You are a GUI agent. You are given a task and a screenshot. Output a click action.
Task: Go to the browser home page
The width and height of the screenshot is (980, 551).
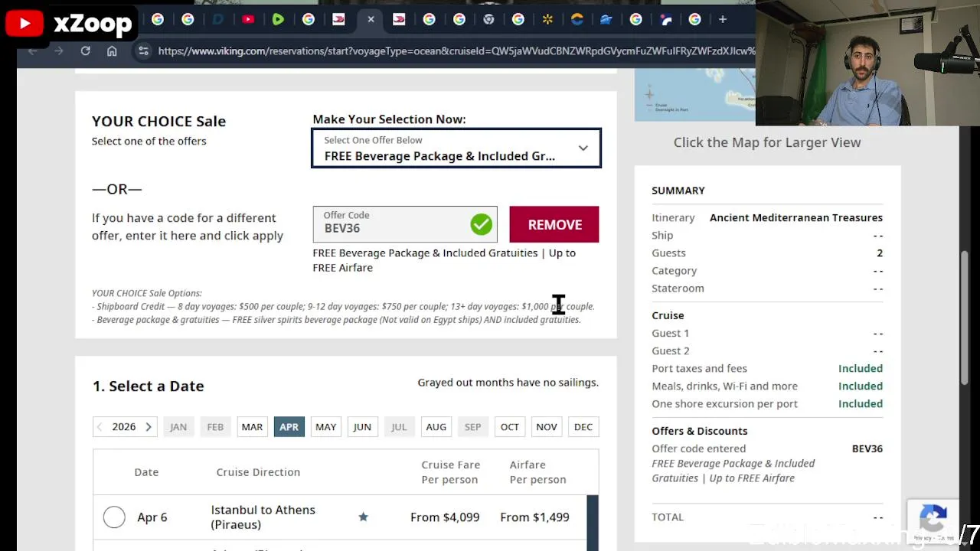pos(112,51)
